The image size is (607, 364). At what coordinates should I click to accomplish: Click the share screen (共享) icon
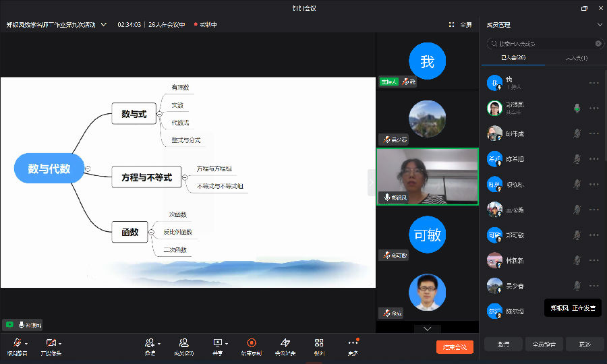tap(217, 343)
